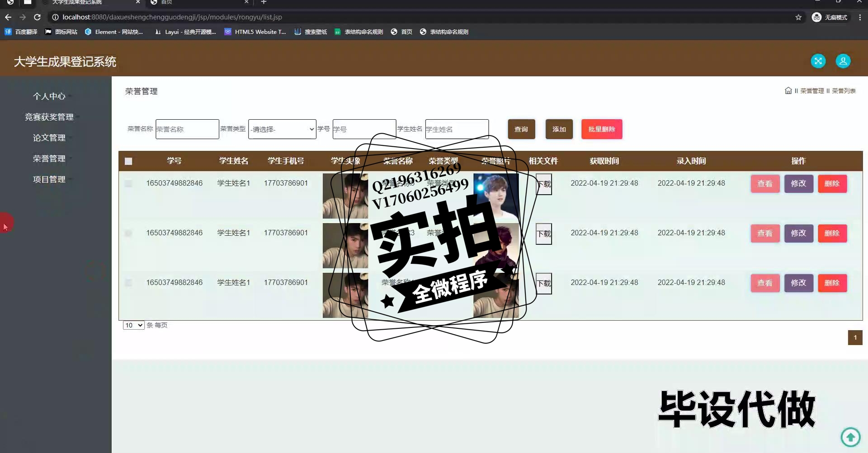Viewport: 868px width, 453px height.
Task: Open the first 表结构命名规则 bookmark
Action: click(359, 32)
